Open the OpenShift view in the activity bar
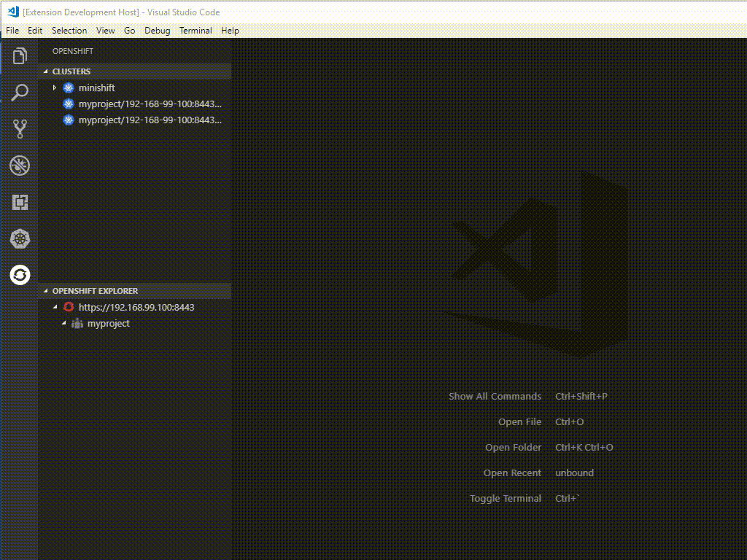The image size is (747, 560). click(x=19, y=275)
